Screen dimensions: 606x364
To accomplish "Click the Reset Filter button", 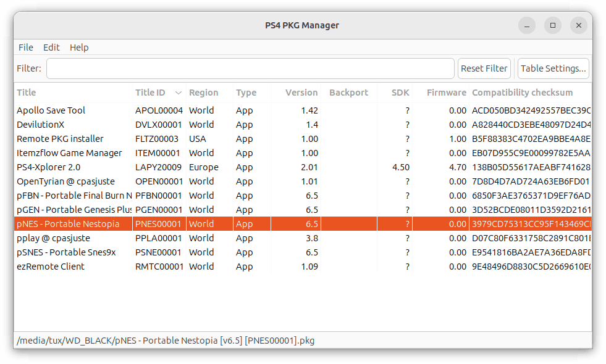I will (484, 68).
